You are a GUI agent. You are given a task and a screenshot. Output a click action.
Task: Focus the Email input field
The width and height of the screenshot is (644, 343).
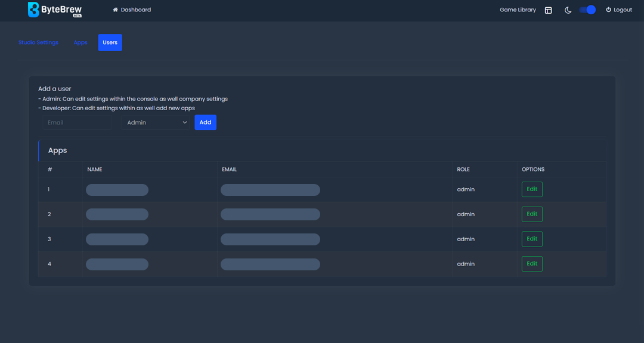tap(77, 122)
